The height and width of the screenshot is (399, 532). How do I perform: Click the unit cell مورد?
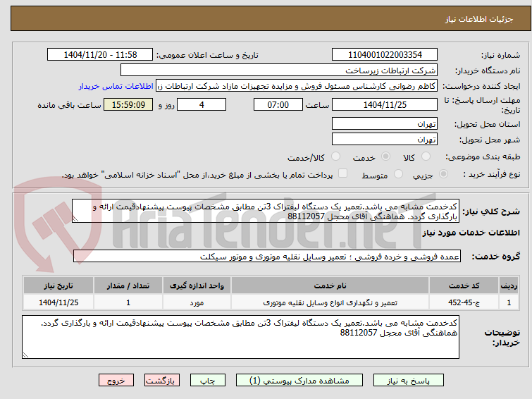[x=197, y=302]
